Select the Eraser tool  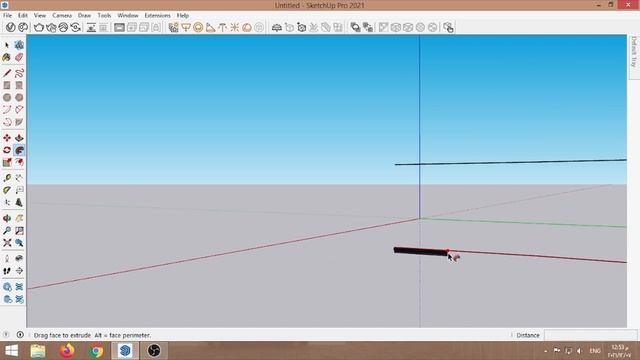point(19,57)
